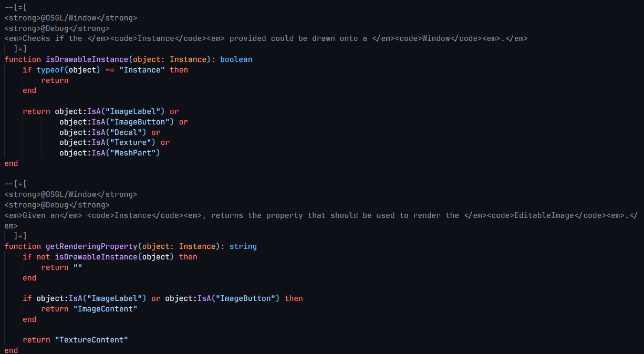Click the empty string return value
Screen dimensions: 644x354
78,267
